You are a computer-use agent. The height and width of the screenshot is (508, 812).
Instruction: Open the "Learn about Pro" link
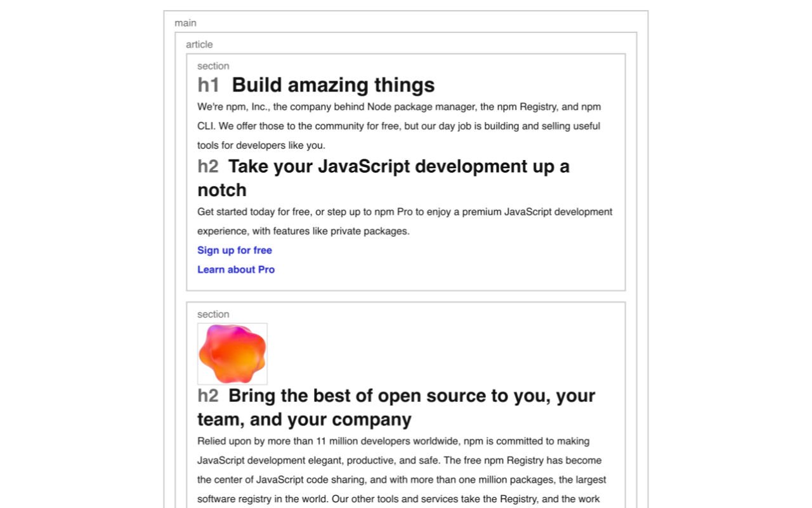236,269
